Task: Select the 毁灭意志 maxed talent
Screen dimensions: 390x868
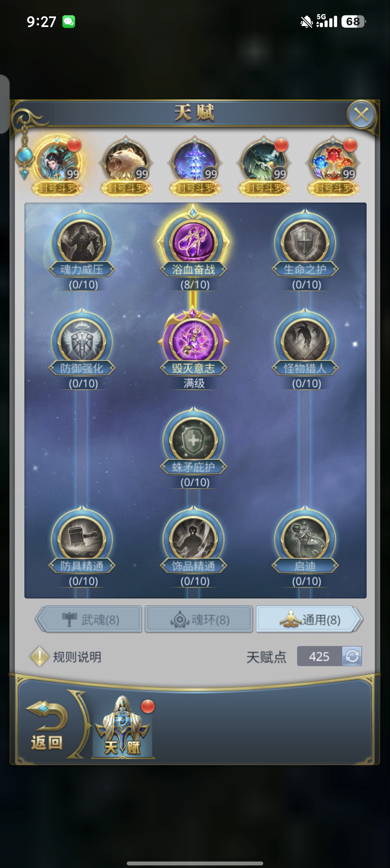Action: [193, 341]
